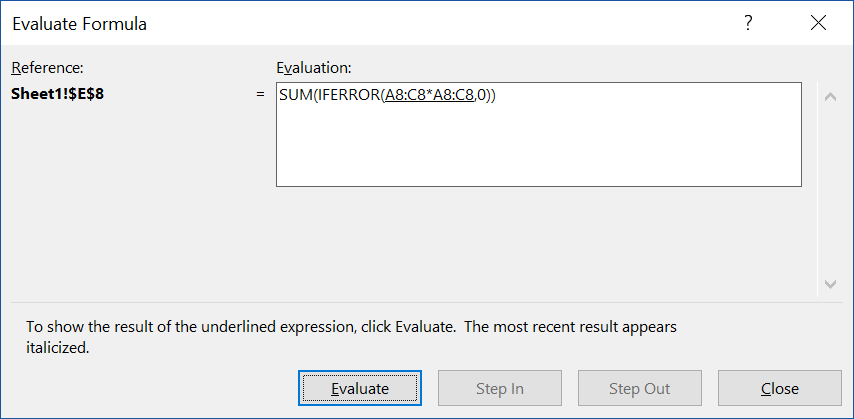Click the Step In button

(x=501, y=388)
